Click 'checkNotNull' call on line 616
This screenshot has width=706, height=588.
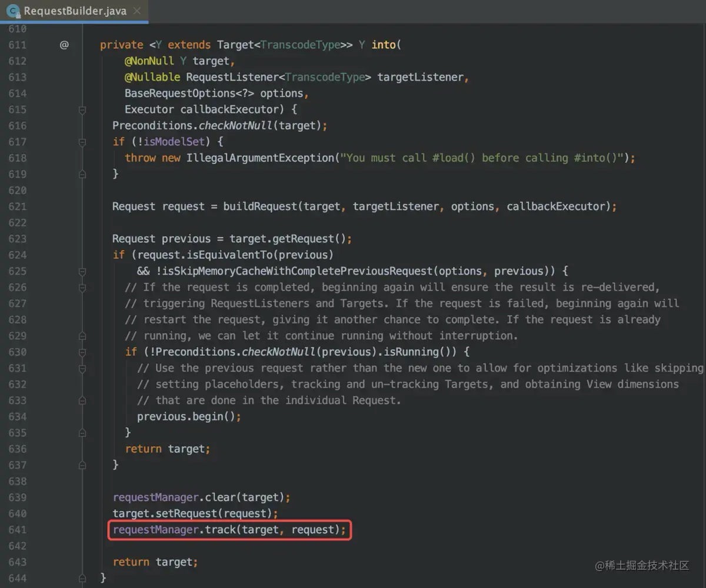236,125
